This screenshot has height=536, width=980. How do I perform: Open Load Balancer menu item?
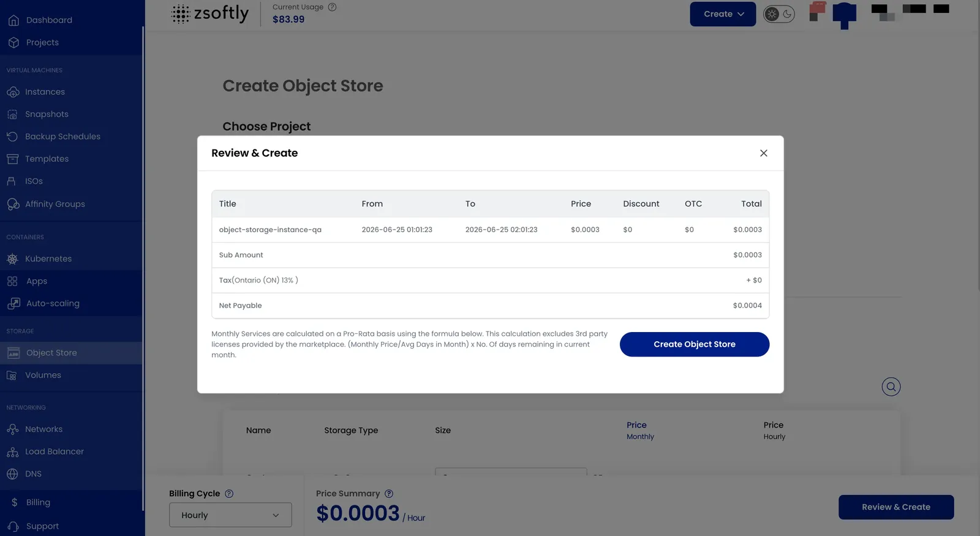pyautogui.click(x=55, y=452)
